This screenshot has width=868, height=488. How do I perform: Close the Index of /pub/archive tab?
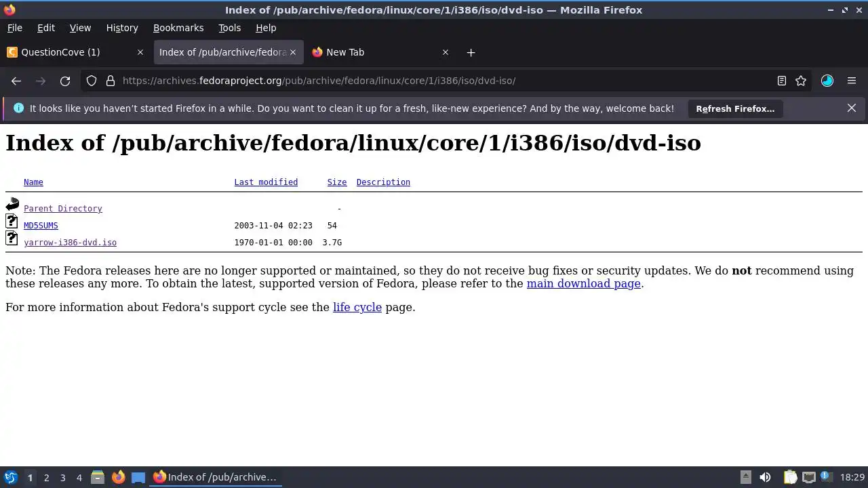click(x=294, y=52)
